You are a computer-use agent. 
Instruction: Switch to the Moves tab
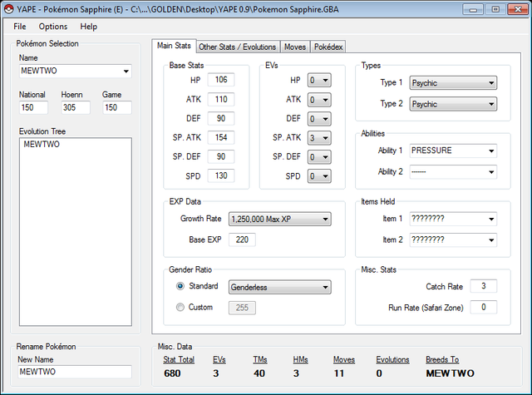295,47
